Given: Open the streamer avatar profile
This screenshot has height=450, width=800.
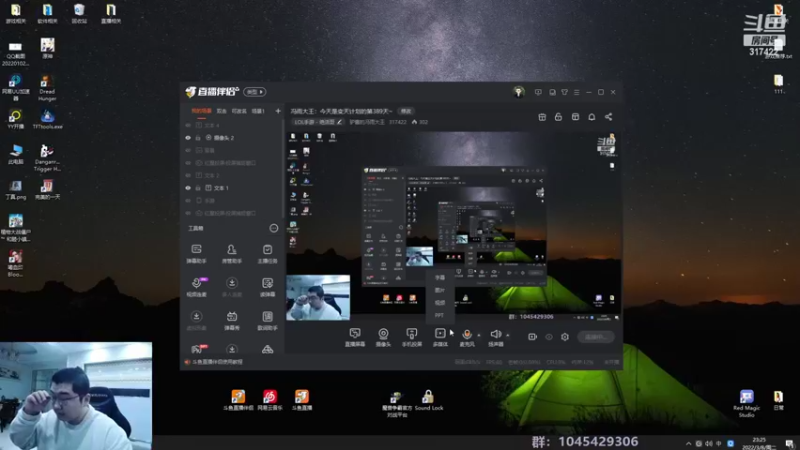Looking at the screenshot, I should pyautogui.click(x=519, y=92).
